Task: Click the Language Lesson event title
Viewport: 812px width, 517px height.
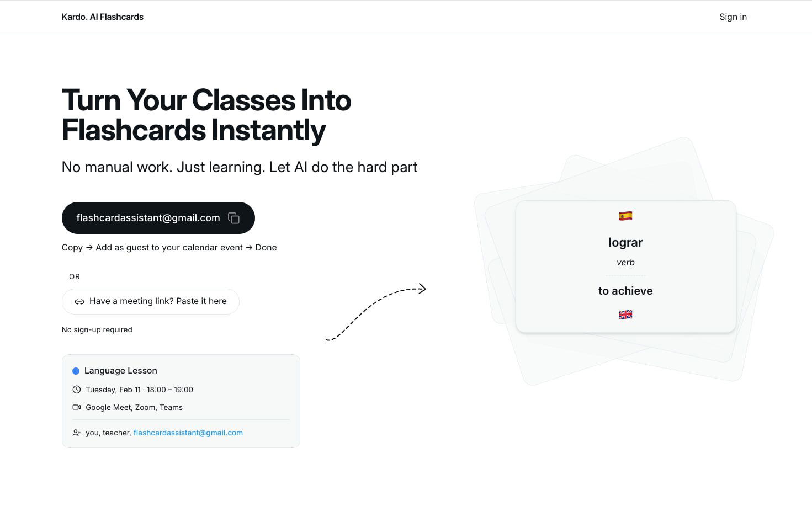Action: click(121, 371)
